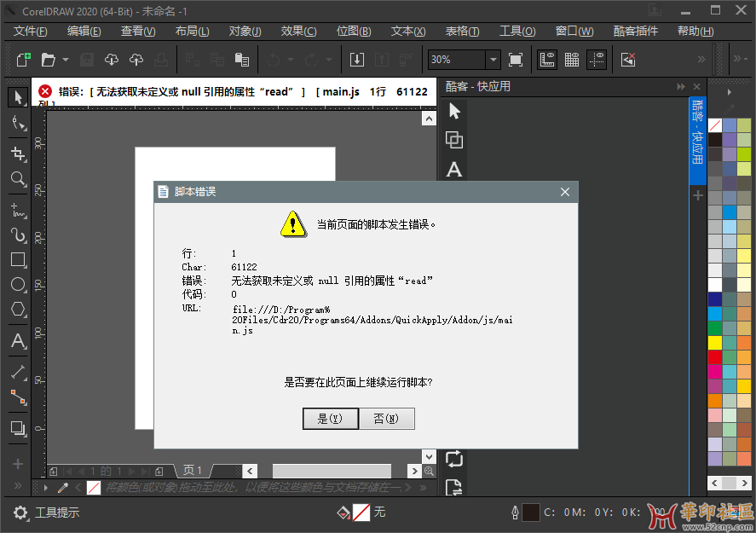The width and height of the screenshot is (756, 533).
Task: Select the Rectangle tool
Action: [18, 260]
